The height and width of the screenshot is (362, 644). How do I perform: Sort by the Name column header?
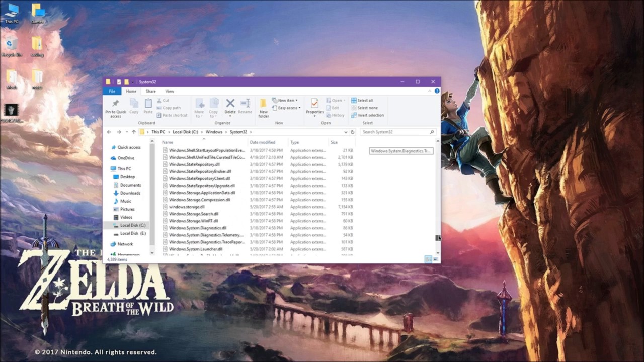click(204, 142)
